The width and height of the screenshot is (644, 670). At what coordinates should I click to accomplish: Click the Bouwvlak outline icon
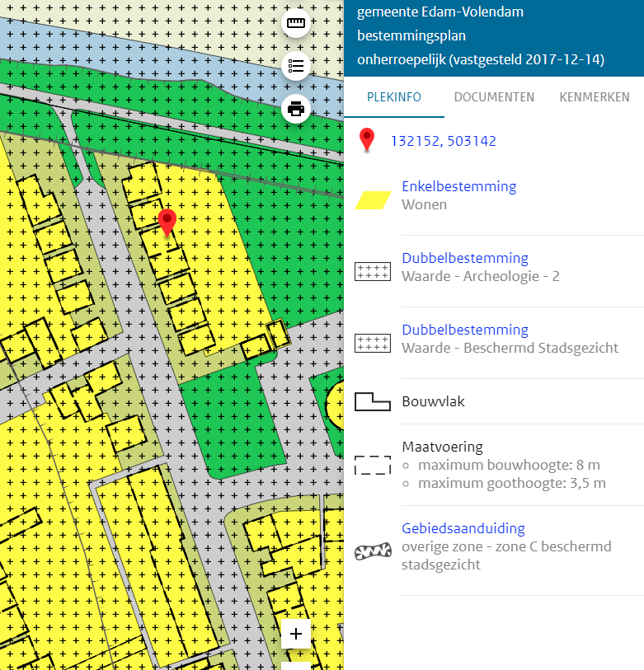(x=373, y=401)
